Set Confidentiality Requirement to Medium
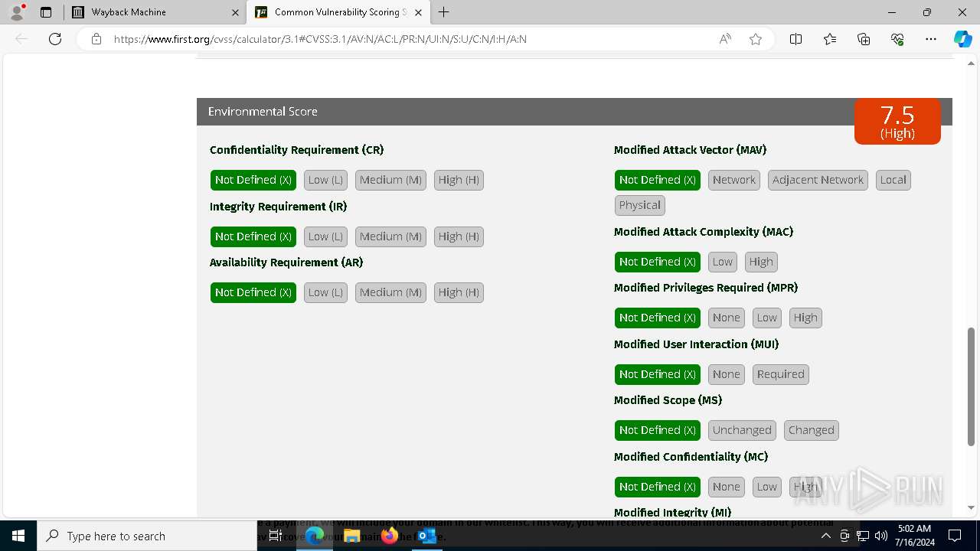 click(390, 180)
